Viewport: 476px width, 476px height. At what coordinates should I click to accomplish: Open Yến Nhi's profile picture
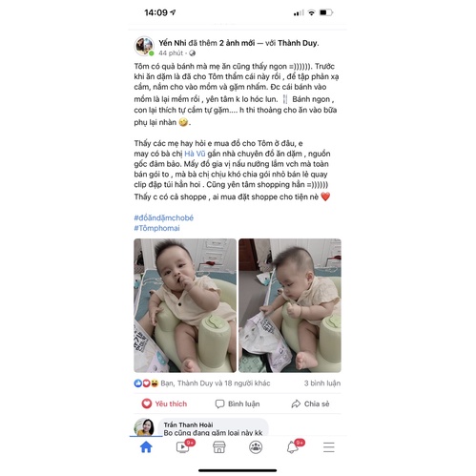point(144,46)
